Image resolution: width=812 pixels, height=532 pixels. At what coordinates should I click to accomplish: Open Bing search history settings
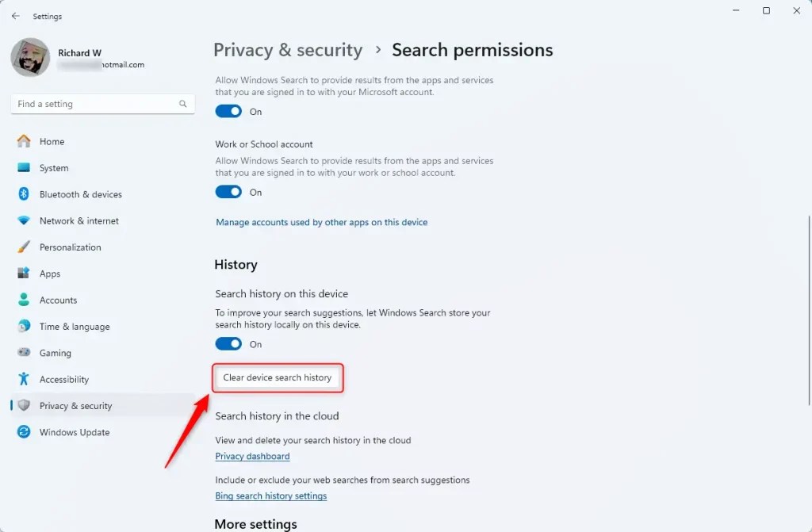point(270,496)
